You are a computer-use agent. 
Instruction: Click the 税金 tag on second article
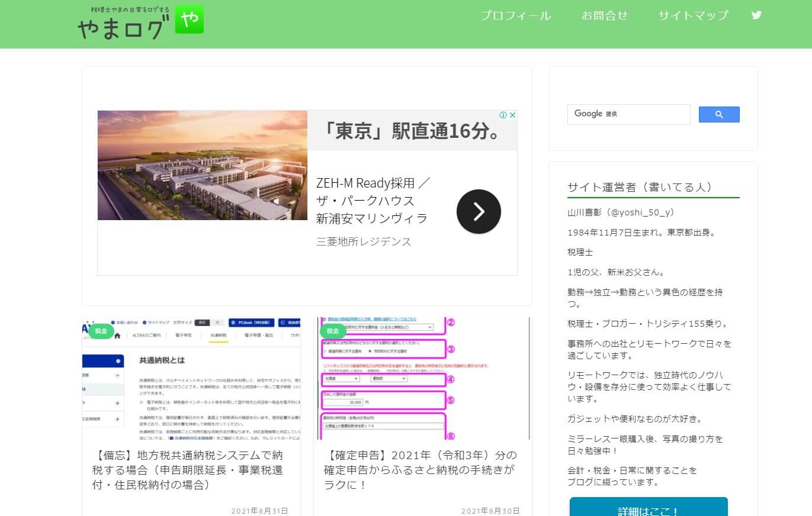(x=333, y=331)
